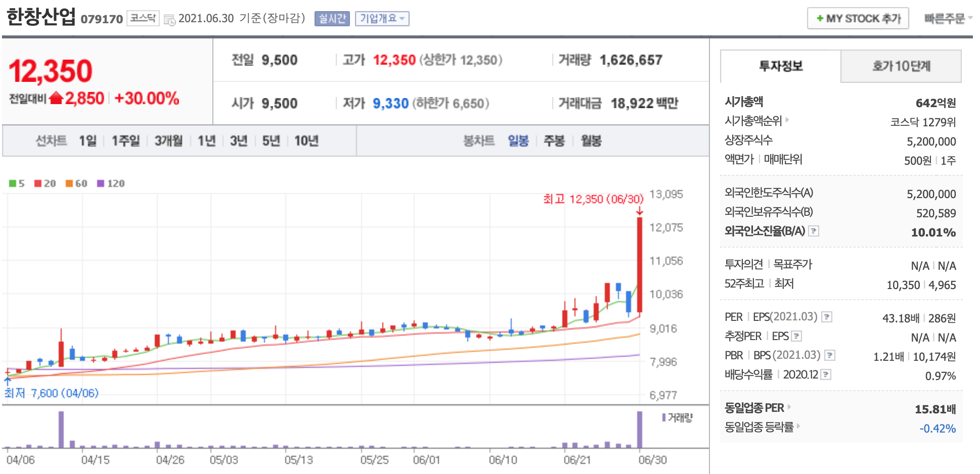Image resolution: width=980 pixels, height=474 pixels.
Task: Click the purple 120-day moving average swatch
Action: [x=101, y=183]
